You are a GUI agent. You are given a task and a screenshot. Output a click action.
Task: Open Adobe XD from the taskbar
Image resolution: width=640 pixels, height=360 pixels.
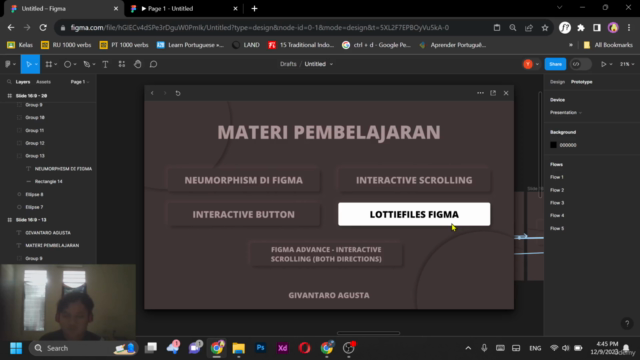click(282, 348)
